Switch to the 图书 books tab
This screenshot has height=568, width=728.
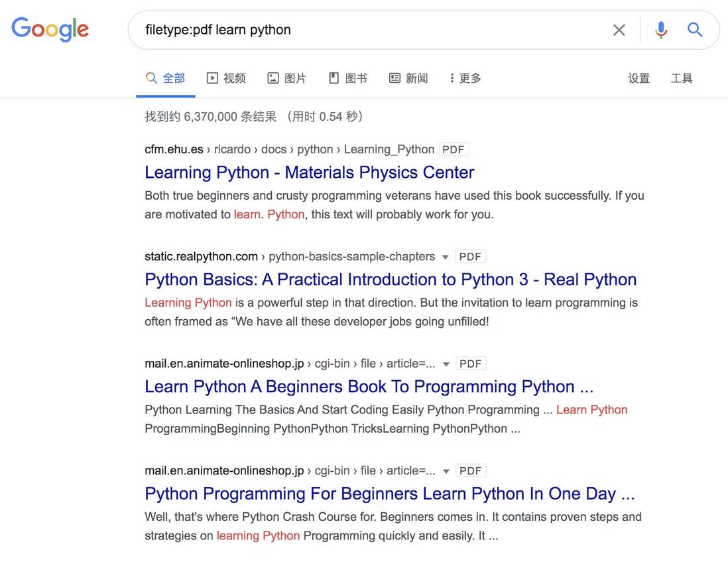pos(347,78)
